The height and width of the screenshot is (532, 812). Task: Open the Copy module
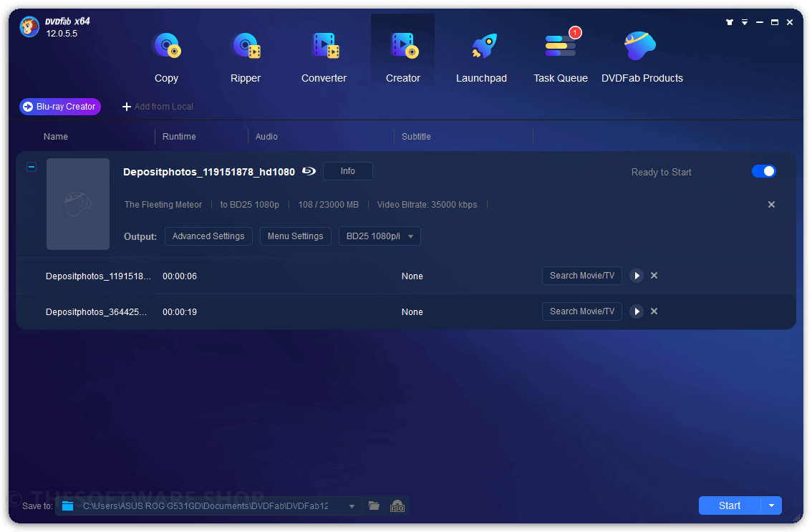[166, 57]
